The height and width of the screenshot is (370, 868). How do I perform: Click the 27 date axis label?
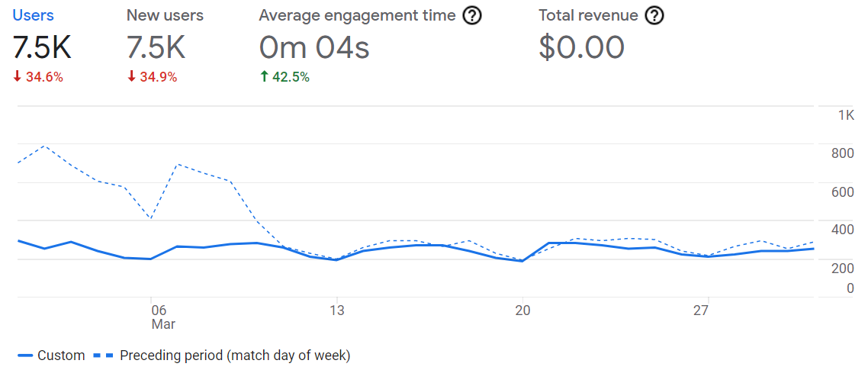701,310
